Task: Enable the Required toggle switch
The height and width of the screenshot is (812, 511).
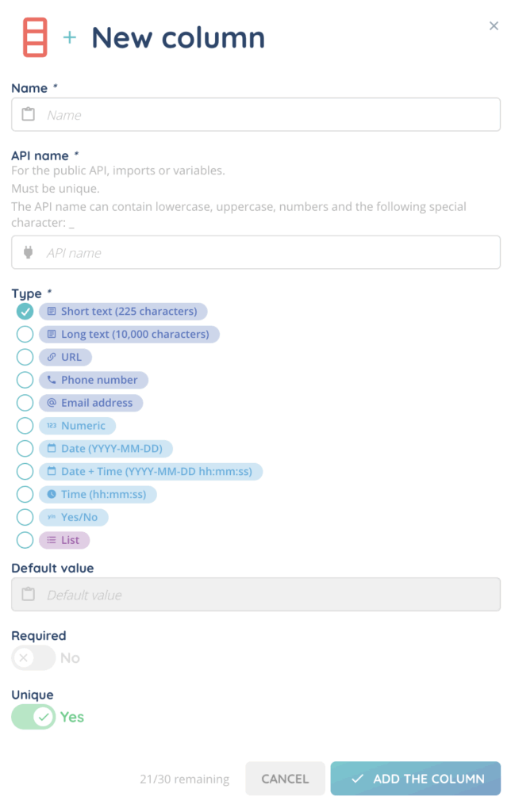Action: [x=33, y=658]
